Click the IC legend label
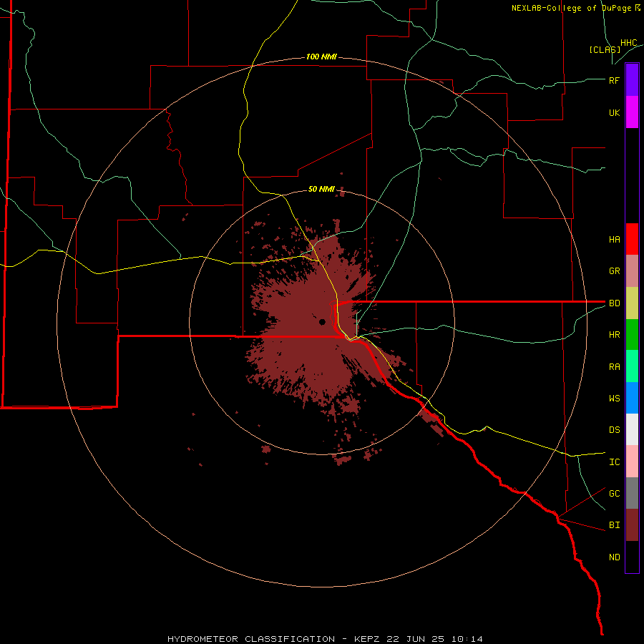Image resolution: width=644 pixels, height=644 pixels. coord(614,462)
